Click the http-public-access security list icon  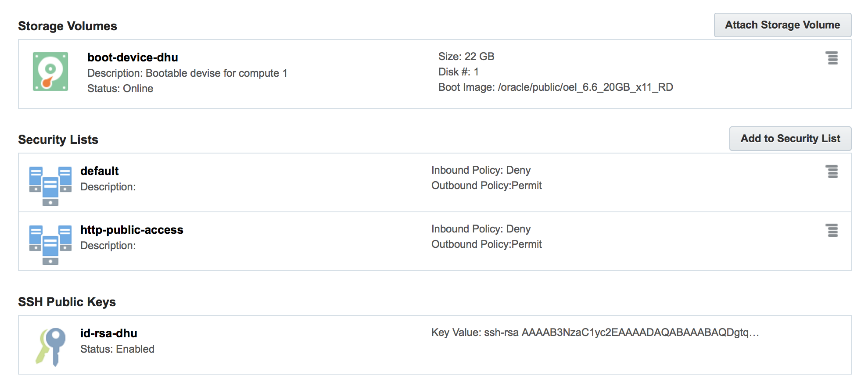click(50, 245)
